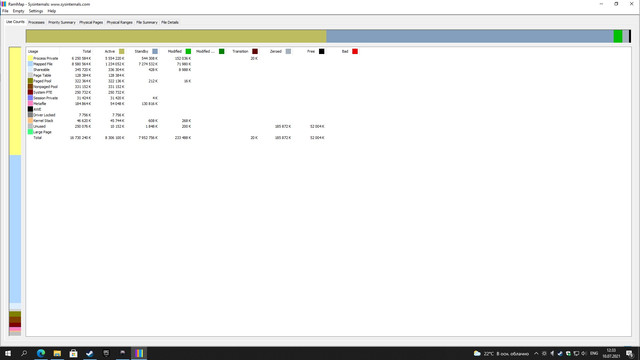Click the dark green Modified no-write swatch
640x360 pixels.
click(x=222, y=51)
